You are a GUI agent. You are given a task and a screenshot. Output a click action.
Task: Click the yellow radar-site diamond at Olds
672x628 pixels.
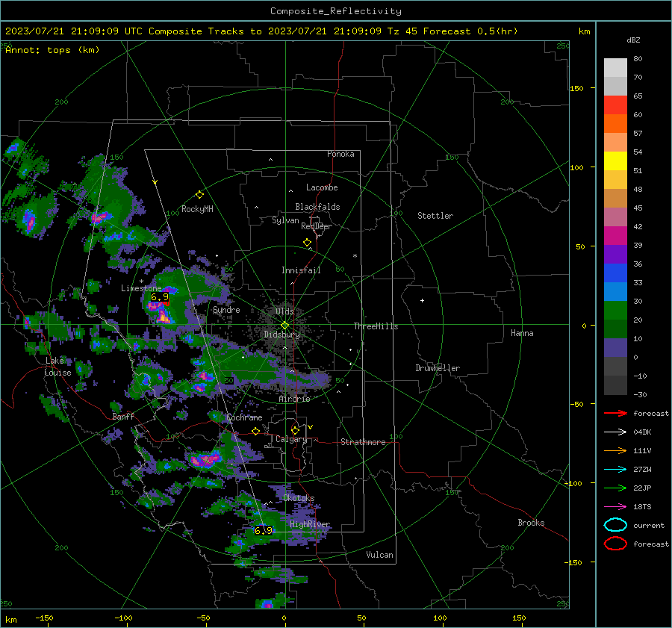pos(284,326)
